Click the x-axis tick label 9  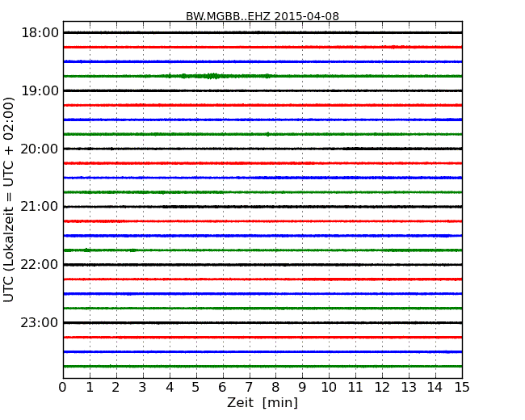(302, 388)
